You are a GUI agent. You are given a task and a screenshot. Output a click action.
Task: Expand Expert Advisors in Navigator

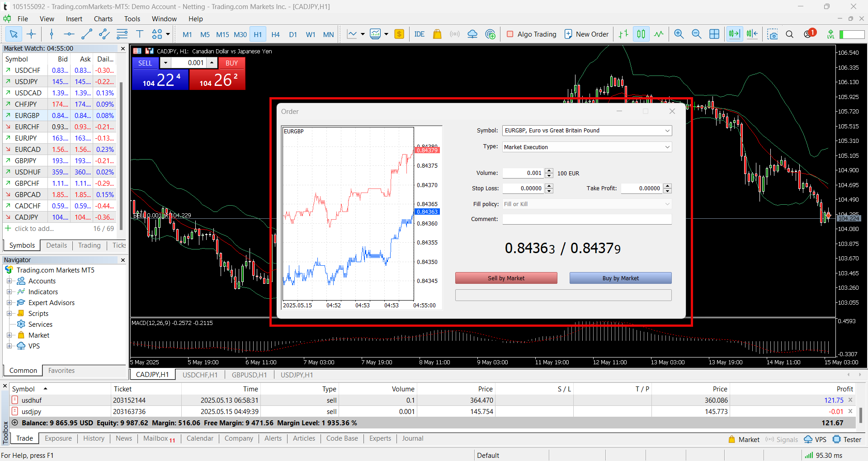click(x=9, y=302)
